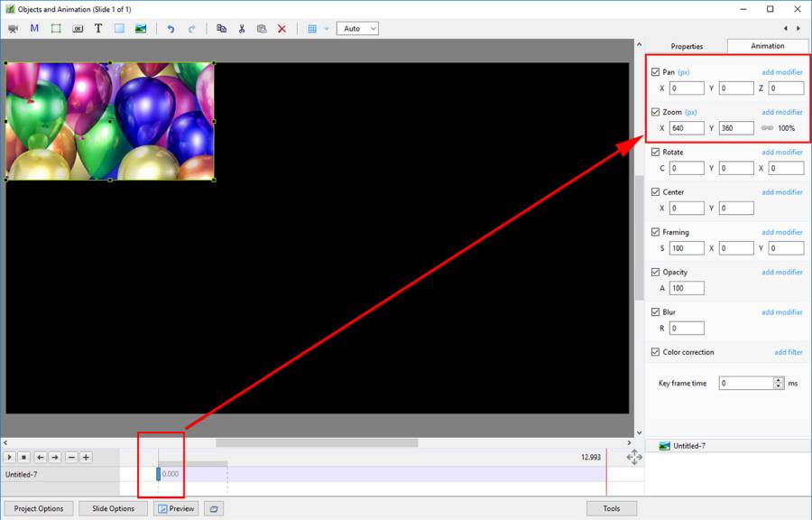
Task: Open the Auto dropdown in toolbar
Action: [x=357, y=29]
